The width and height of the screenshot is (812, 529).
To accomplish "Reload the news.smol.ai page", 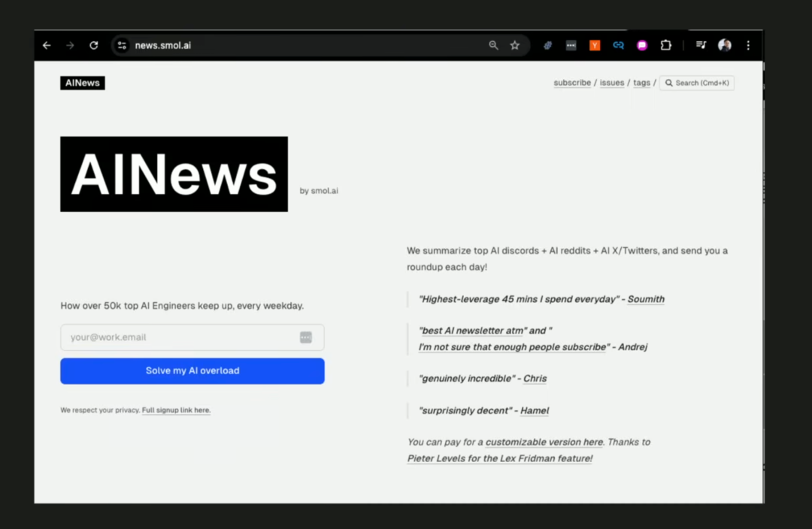I will pos(94,46).
